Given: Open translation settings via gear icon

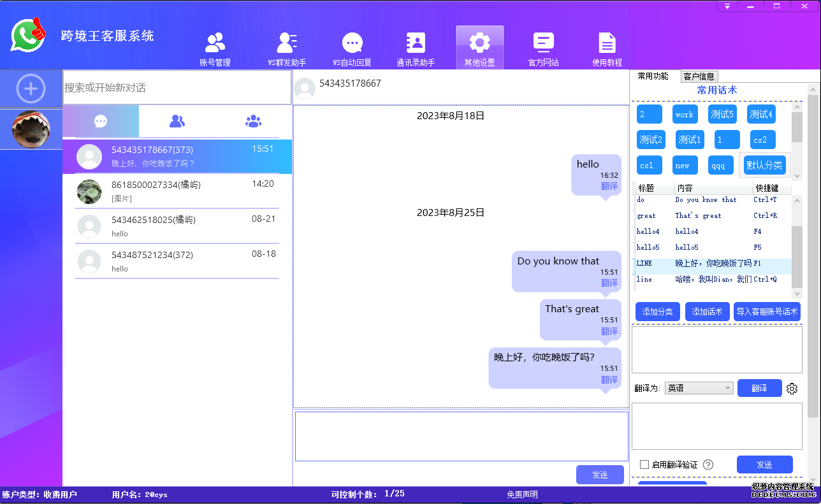Looking at the screenshot, I should (x=792, y=388).
